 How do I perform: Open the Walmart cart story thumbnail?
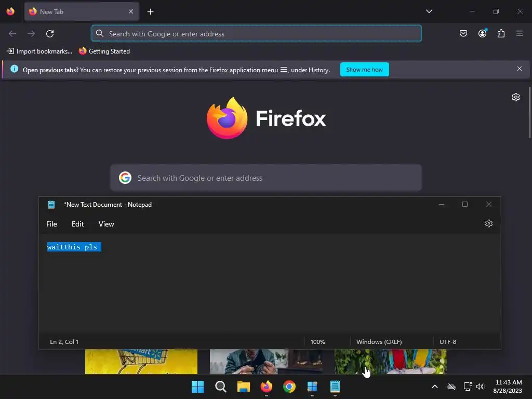pyautogui.click(x=141, y=362)
